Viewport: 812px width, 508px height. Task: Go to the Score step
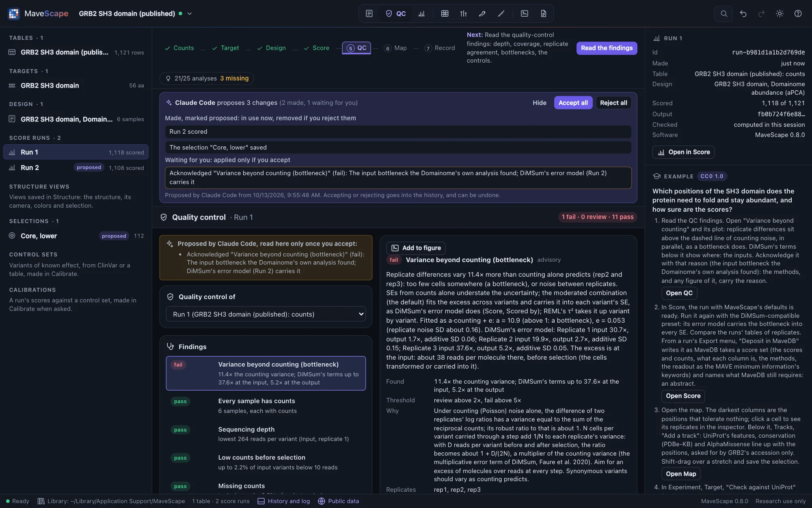pyautogui.click(x=317, y=48)
